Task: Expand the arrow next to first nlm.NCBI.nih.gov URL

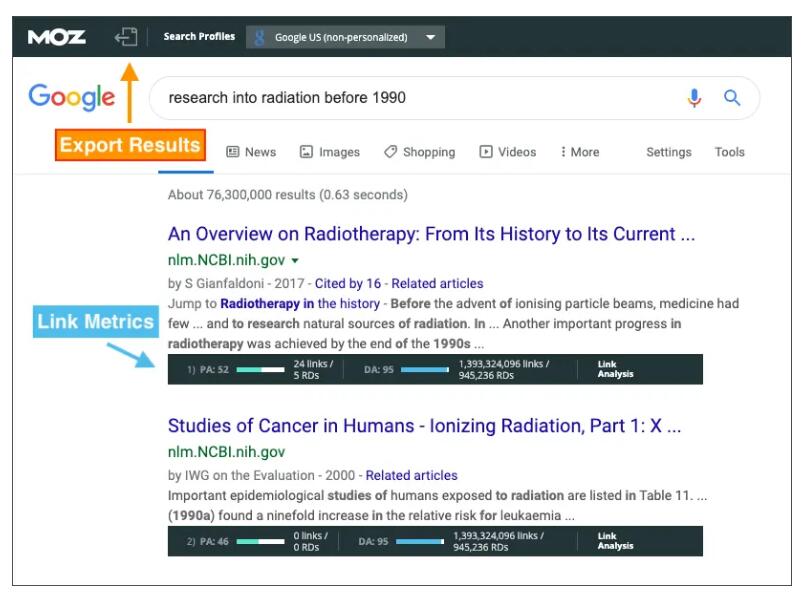Action: pos(295,261)
